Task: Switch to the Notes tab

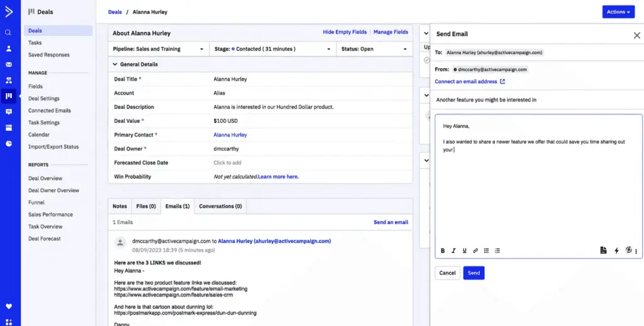Action: [x=119, y=206]
